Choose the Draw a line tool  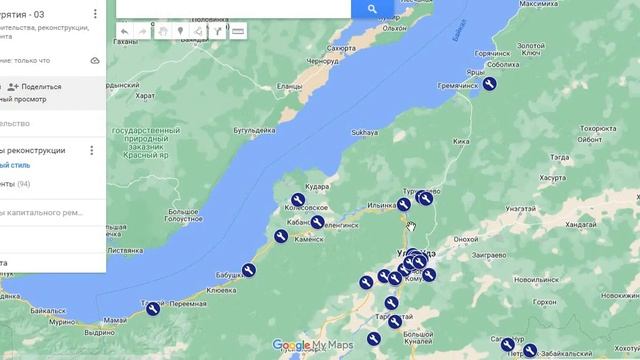(x=198, y=31)
